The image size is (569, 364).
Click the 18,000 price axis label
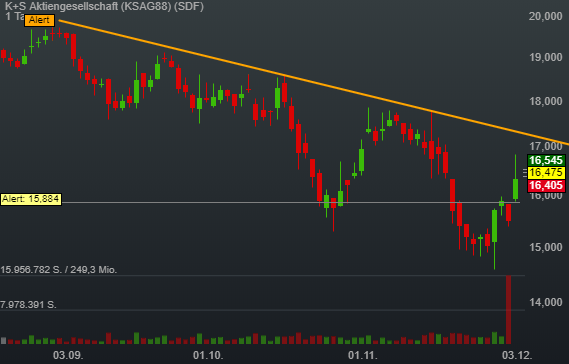coord(545,101)
